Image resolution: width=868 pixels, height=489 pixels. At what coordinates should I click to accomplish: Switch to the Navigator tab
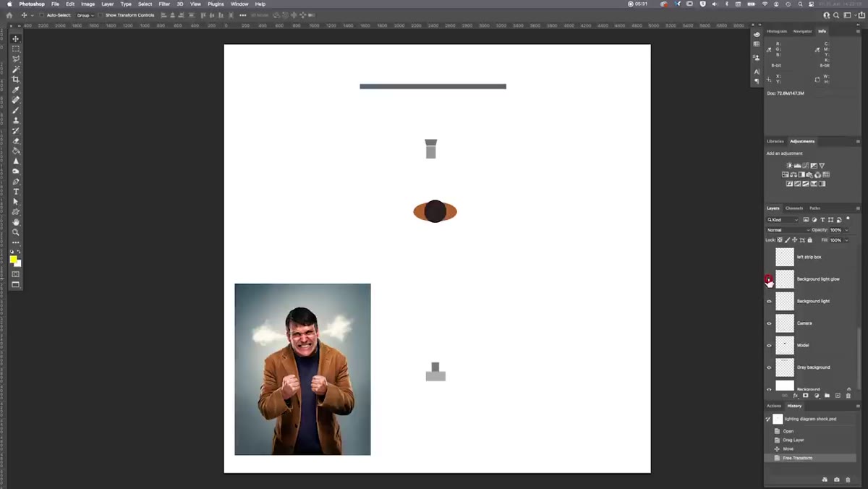click(802, 31)
